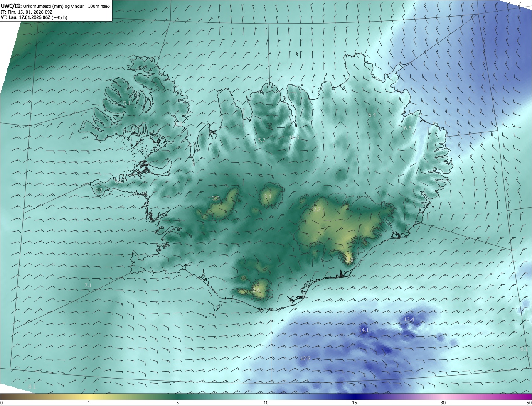This screenshot has width=532, height=406.
Task: Select the 5.1 value over the Westfjords
Action: (x=127, y=103)
